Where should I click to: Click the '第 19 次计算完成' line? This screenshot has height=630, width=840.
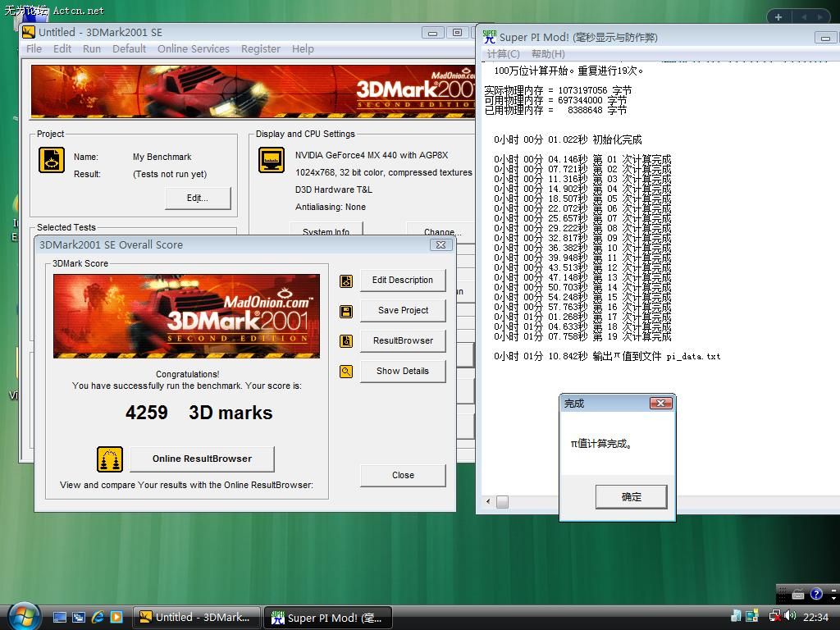(x=582, y=336)
